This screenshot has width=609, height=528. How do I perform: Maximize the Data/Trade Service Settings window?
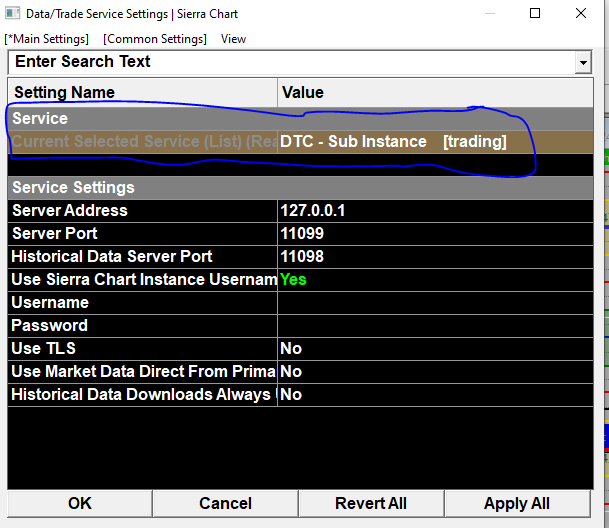pos(535,13)
